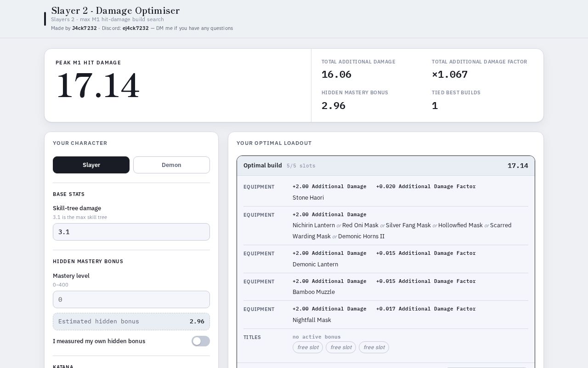Click the '3.1 is the max skill tree' hint
Image resolution: width=588 pixels, height=368 pixels.
(x=80, y=217)
